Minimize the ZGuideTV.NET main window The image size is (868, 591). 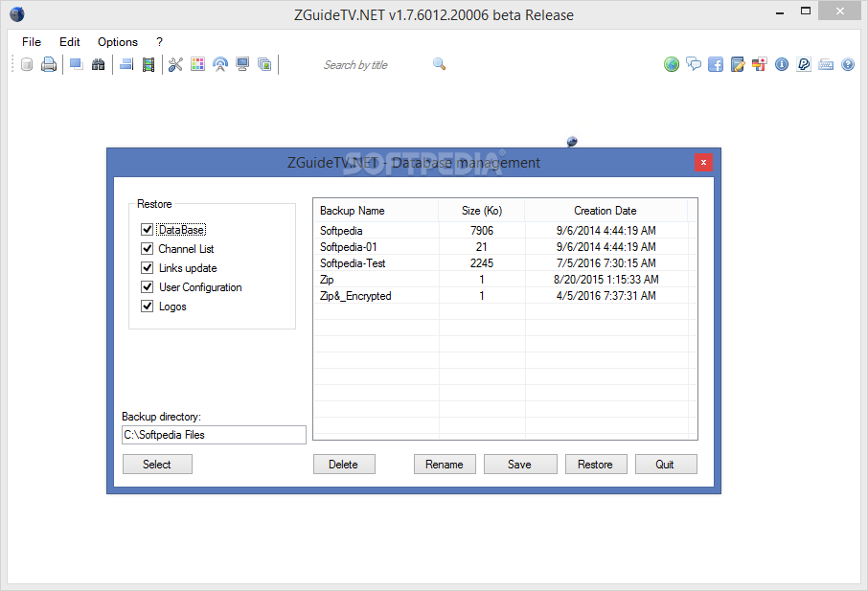[780, 12]
